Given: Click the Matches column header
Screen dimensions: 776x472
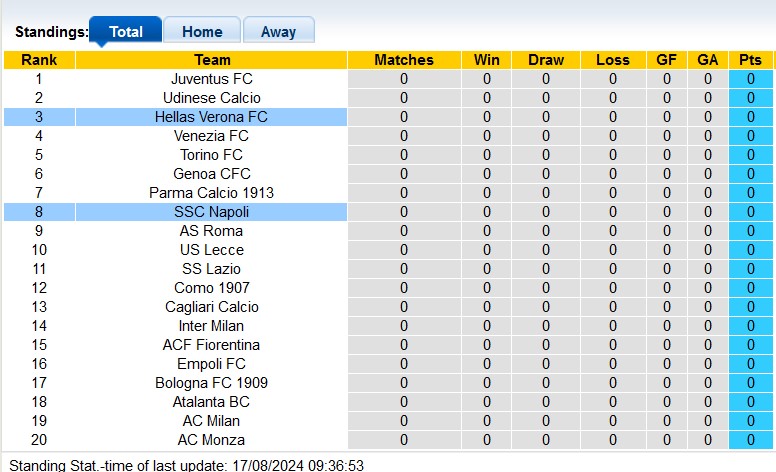Looking at the screenshot, I should tap(404, 60).
